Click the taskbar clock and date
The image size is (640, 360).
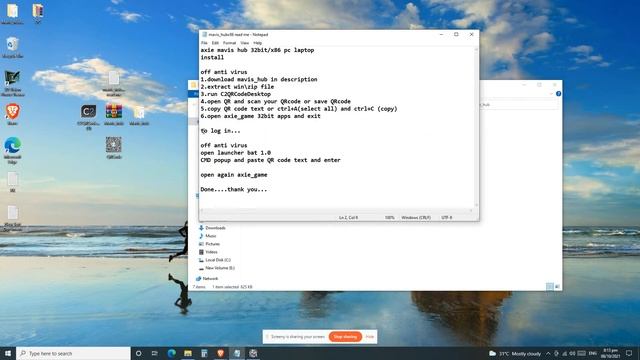coord(610,353)
